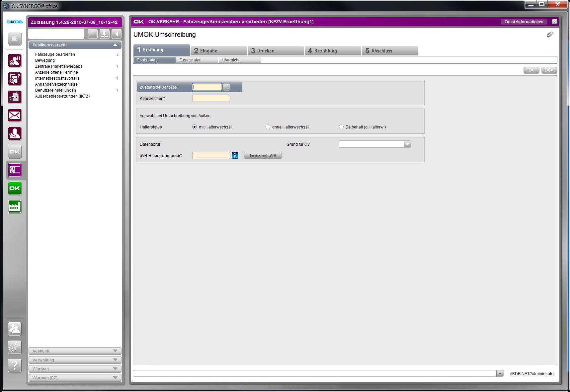The width and height of the screenshot is (570, 392).
Task: Open Zentrale Plakettenvergabe in navigation list
Action: coord(59,66)
